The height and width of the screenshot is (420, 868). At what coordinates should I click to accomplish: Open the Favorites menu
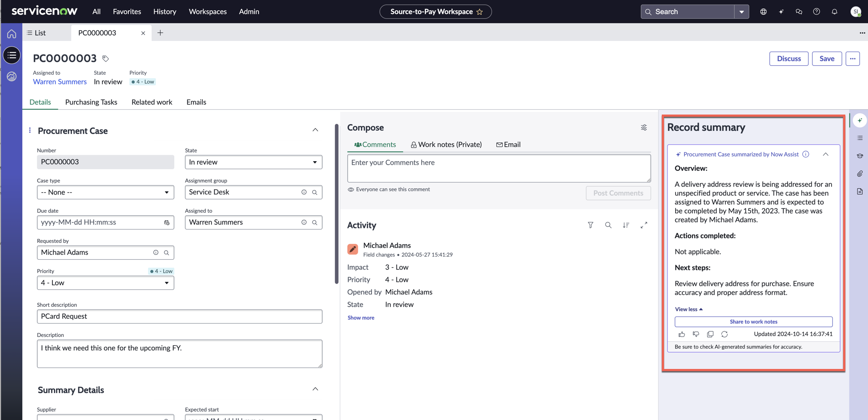coord(127,12)
